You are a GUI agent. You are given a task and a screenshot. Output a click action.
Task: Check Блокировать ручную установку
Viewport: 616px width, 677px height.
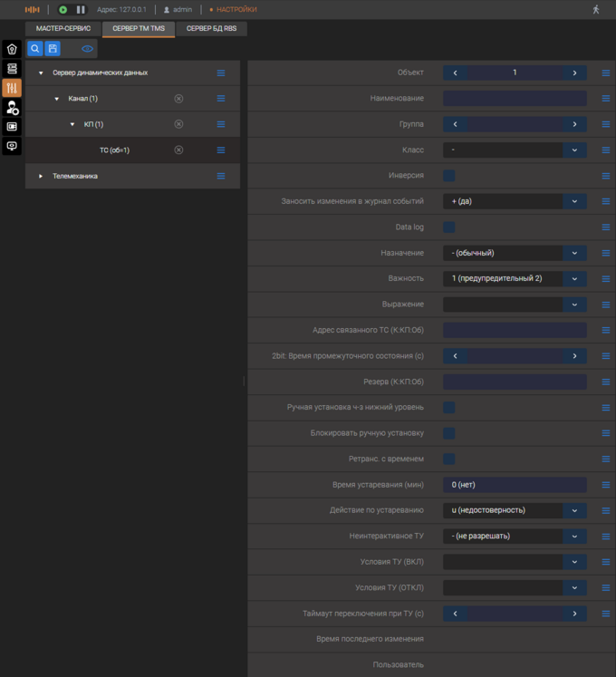click(449, 433)
